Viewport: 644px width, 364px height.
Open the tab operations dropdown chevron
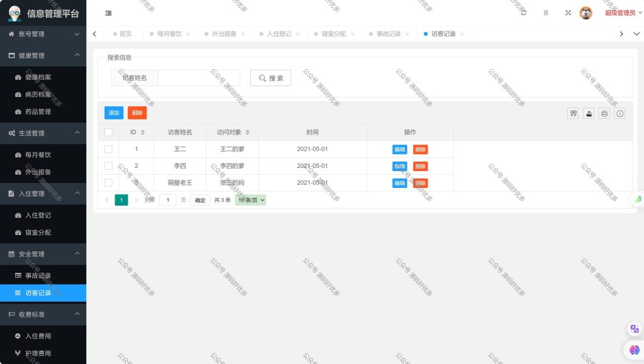(x=636, y=34)
